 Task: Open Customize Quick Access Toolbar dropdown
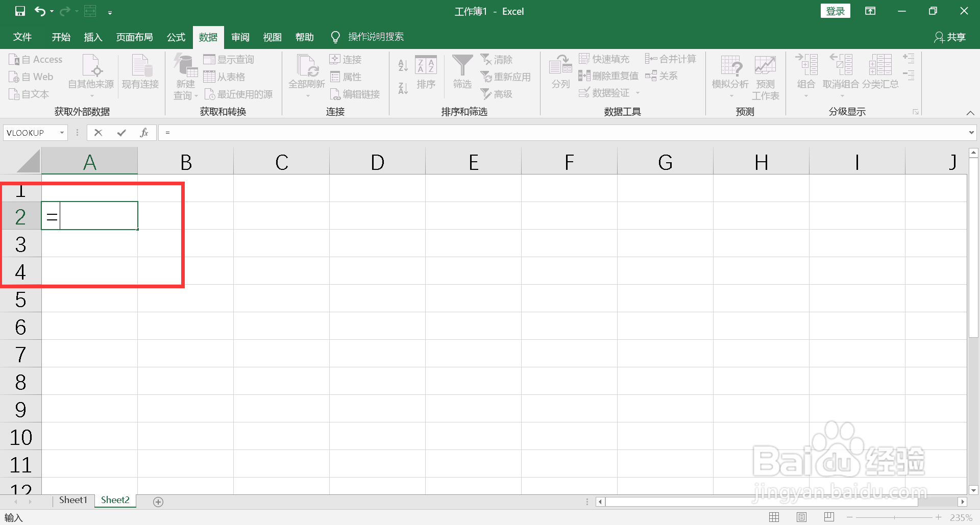(x=110, y=12)
